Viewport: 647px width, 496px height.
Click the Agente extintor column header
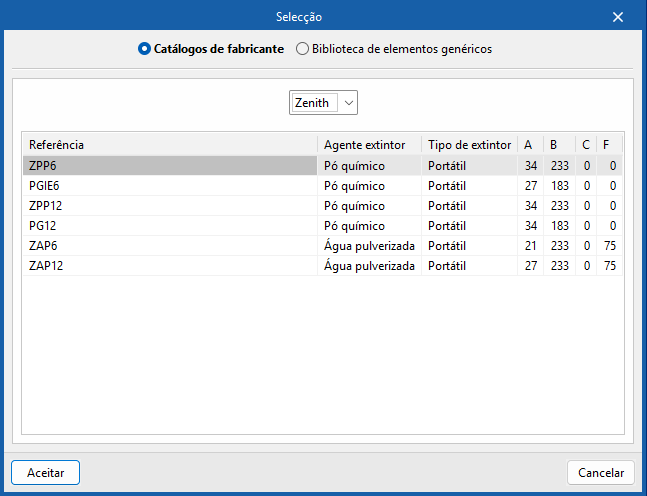tap(369, 144)
